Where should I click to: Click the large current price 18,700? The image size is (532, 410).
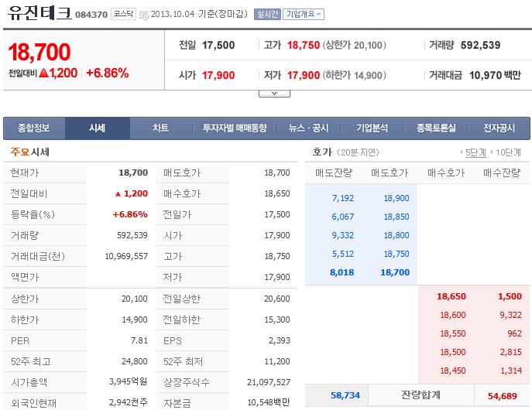pyautogui.click(x=39, y=52)
